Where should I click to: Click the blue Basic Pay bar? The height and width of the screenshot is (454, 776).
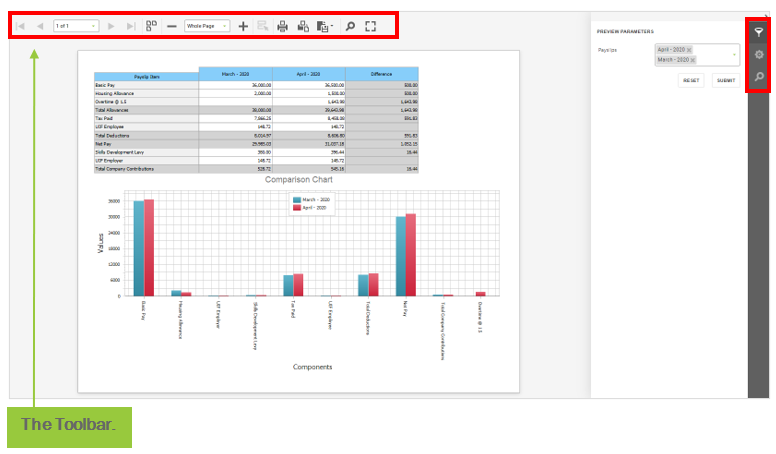[139, 249]
